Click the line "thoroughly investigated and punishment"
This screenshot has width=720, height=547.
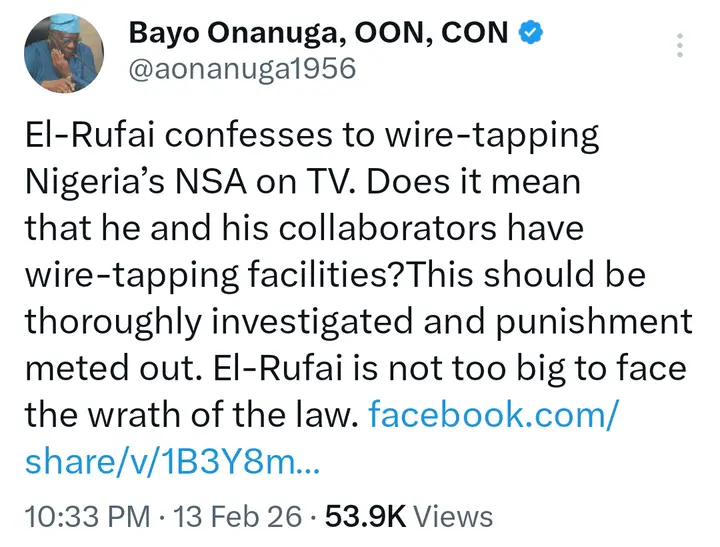[357, 321]
